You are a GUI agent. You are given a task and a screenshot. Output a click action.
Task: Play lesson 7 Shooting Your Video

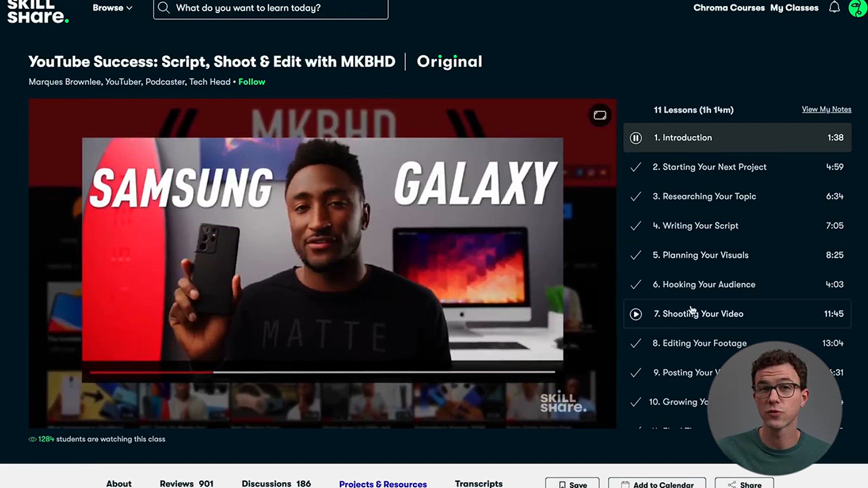[x=636, y=314]
